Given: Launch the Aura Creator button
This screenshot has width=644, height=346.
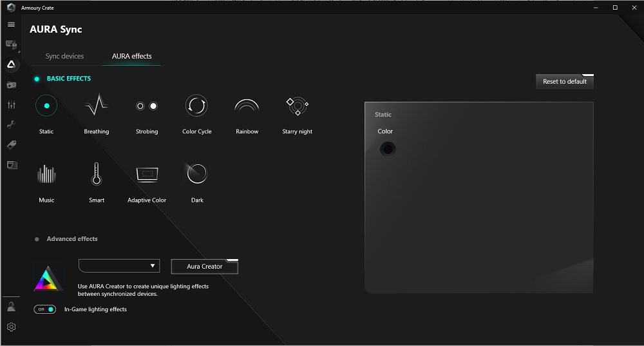Looking at the screenshot, I should (x=205, y=266).
